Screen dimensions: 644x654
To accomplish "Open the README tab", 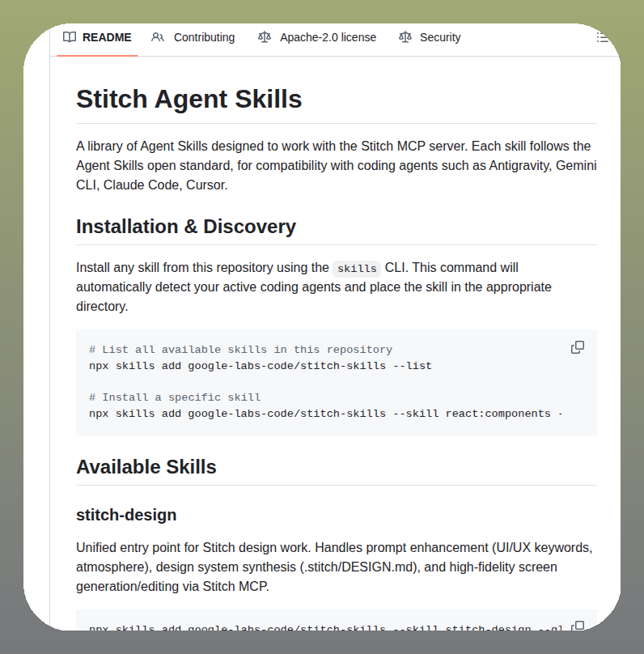I will (x=97, y=37).
